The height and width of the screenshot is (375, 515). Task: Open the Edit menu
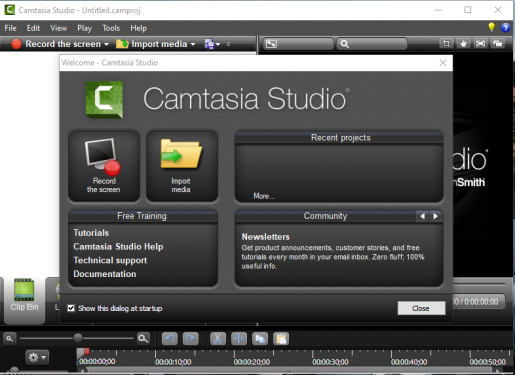pos(33,28)
